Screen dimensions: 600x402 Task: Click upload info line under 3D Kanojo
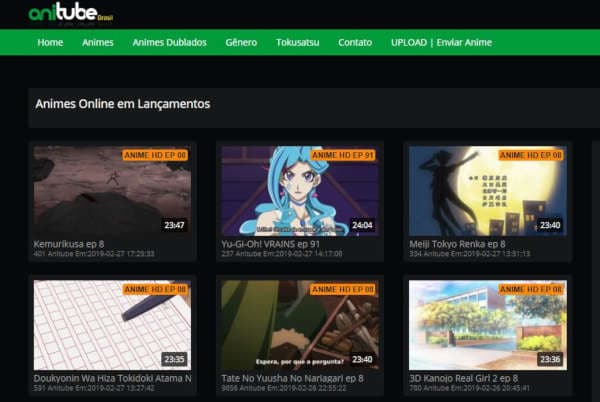click(470, 388)
